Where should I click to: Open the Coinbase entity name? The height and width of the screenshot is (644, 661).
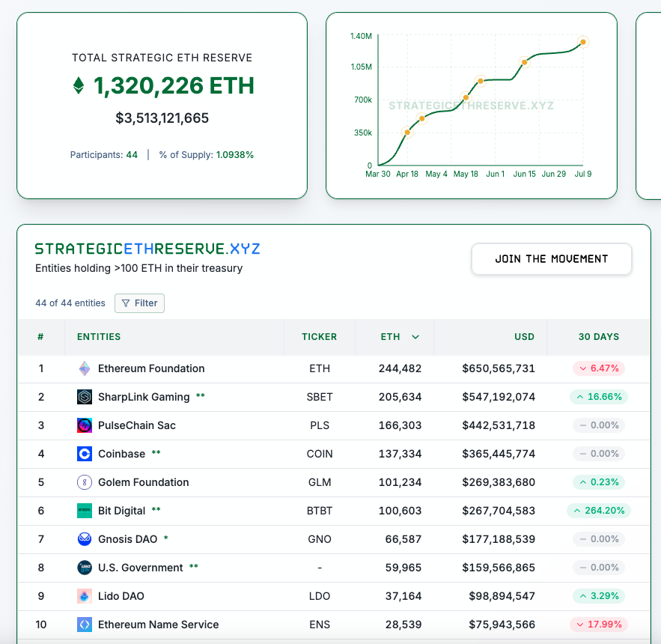coord(121,454)
